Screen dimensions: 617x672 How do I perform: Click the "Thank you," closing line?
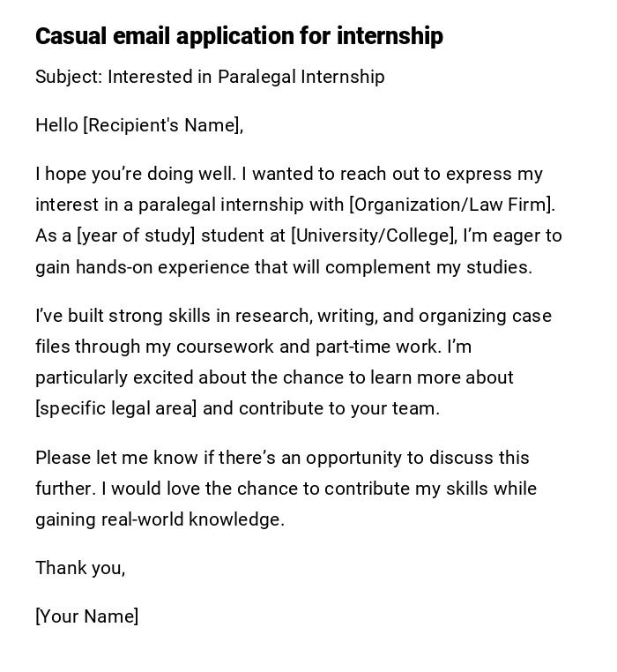80,568
